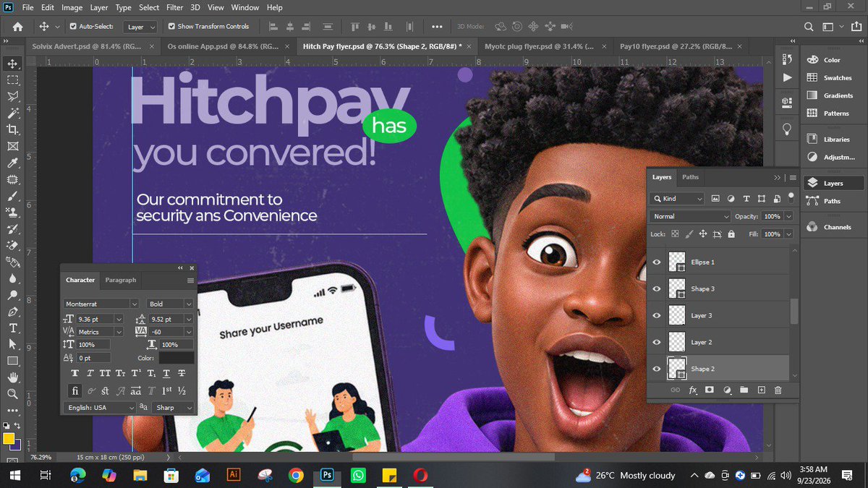Click the Add layer style fx icon
The image size is (868, 488).
point(692,390)
